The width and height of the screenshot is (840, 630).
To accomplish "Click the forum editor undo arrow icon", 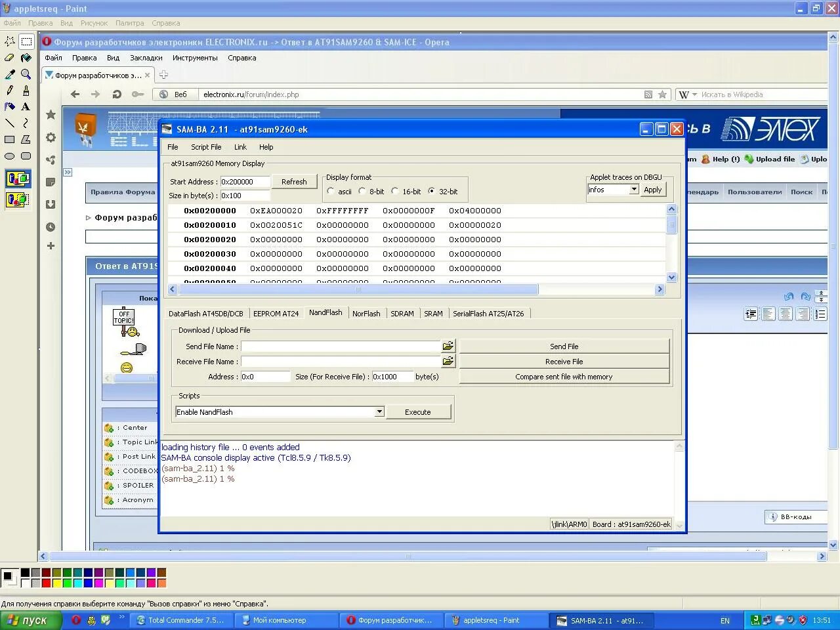I will pyautogui.click(x=789, y=297).
